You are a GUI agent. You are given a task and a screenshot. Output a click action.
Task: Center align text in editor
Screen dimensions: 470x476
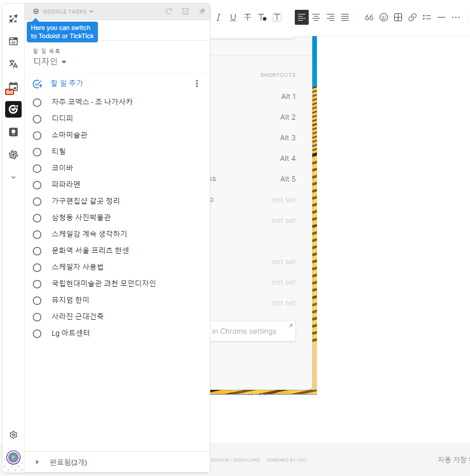(x=316, y=18)
